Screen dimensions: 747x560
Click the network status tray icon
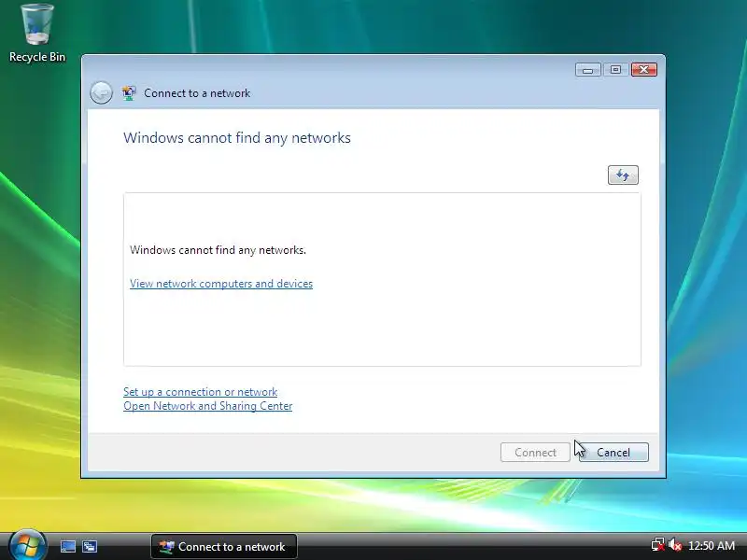point(658,545)
